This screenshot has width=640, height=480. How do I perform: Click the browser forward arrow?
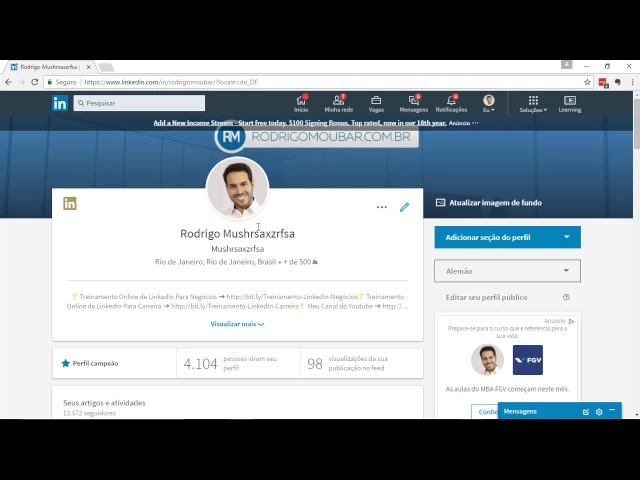click(x=21, y=82)
